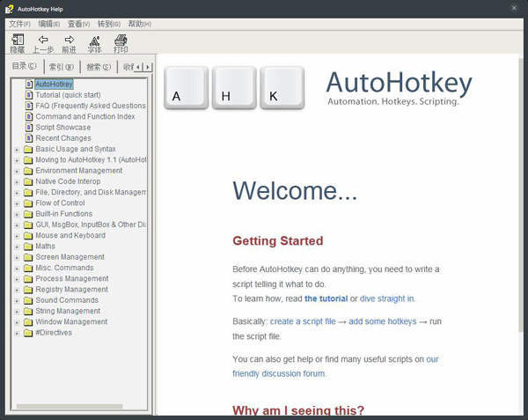Expand the Moving to AutoHotkey 1.1 node
Image resolution: width=528 pixels, height=420 pixels.
tap(17, 160)
